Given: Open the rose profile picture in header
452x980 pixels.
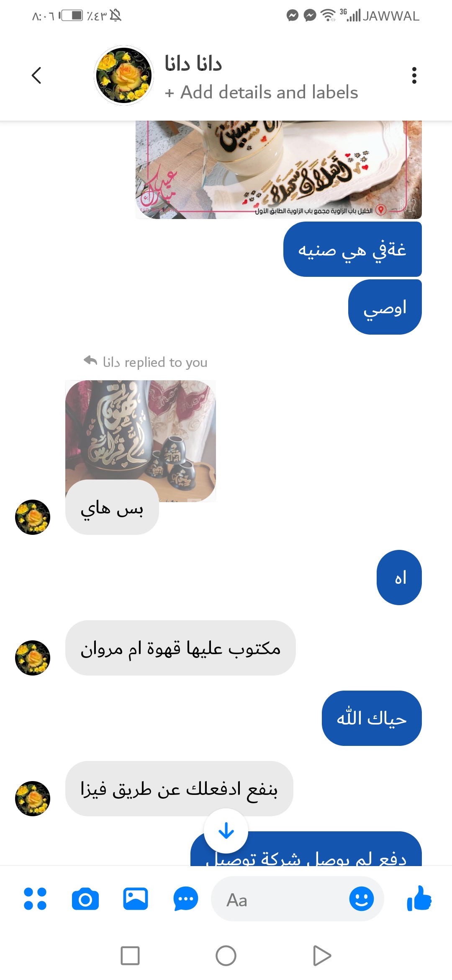Looking at the screenshot, I should click(x=124, y=75).
